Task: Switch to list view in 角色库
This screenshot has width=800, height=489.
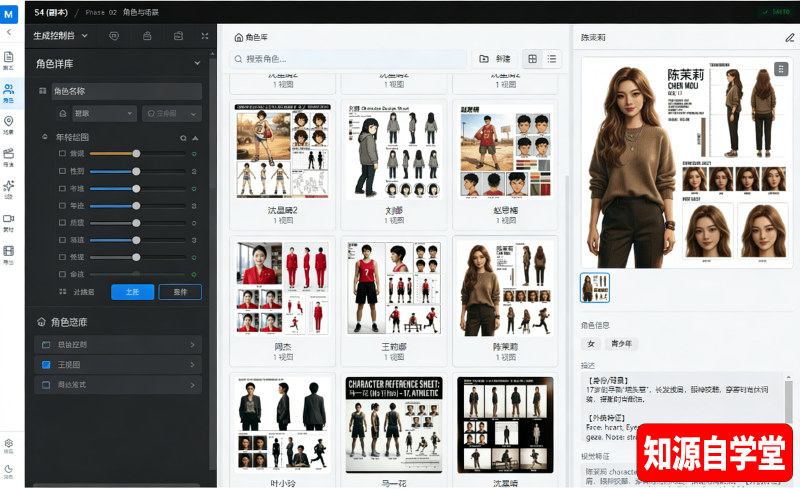Action: (x=552, y=59)
